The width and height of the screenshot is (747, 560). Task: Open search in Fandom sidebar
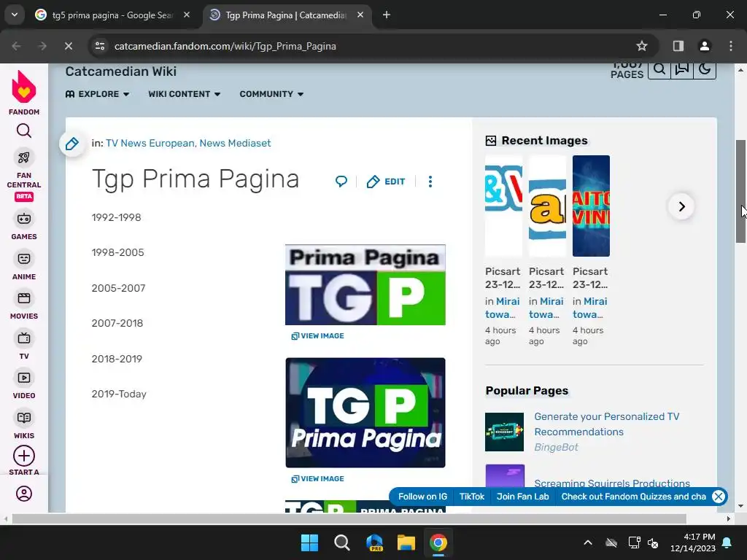[x=24, y=131]
